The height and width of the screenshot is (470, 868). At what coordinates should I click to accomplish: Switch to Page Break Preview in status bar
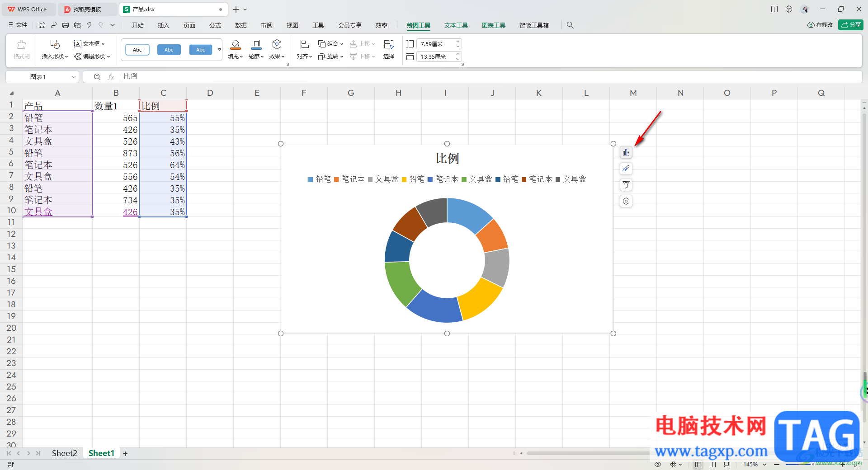tap(727, 465)
